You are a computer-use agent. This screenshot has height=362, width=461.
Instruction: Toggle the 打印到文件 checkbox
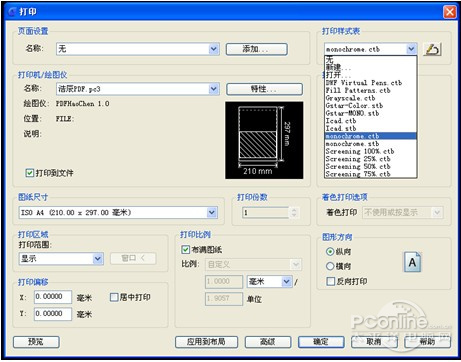[30, 173]
